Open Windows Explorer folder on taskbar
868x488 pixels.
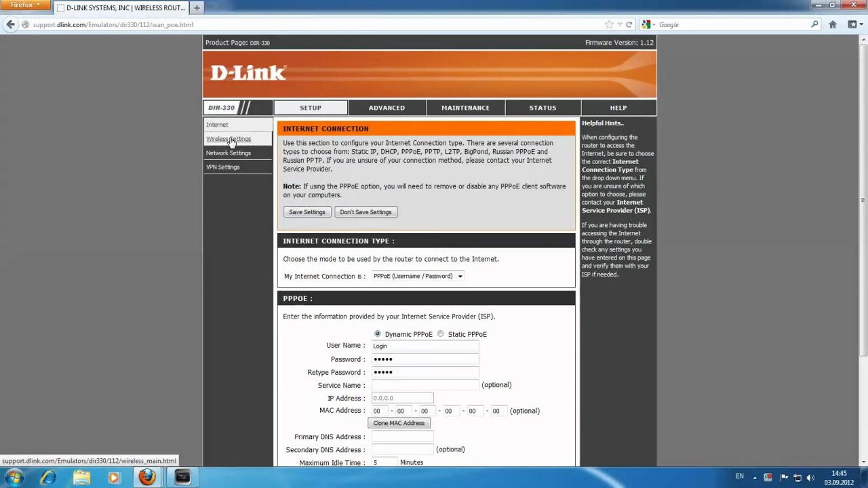(81, 477)
